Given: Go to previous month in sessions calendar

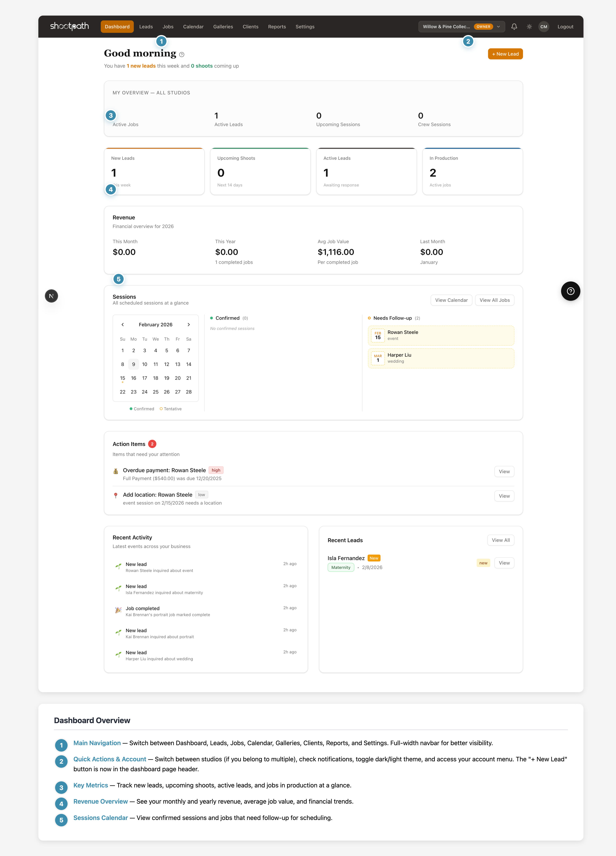Looking at the screenshot, I should [123, 324].
